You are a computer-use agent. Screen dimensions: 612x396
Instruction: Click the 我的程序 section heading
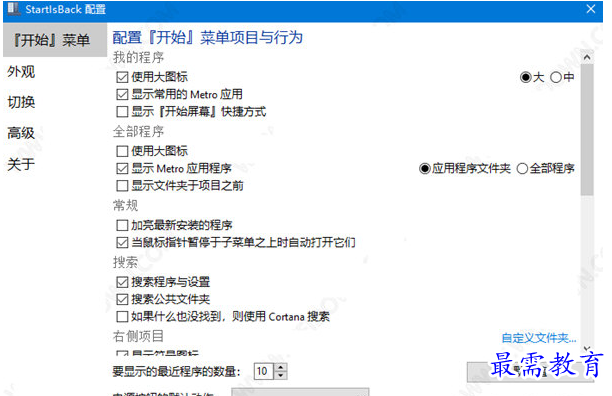[x=139, y=58]
